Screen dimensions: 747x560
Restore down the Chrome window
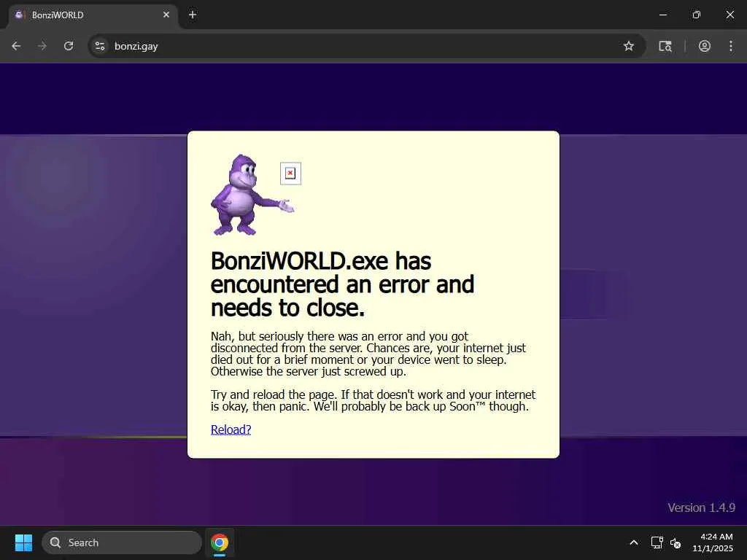(697, 15)
